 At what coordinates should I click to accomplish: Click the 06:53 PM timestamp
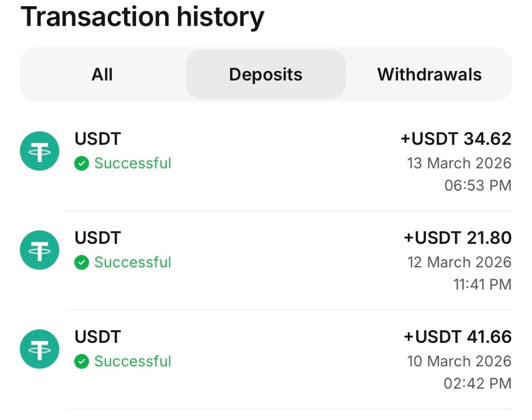pos(478,185)
